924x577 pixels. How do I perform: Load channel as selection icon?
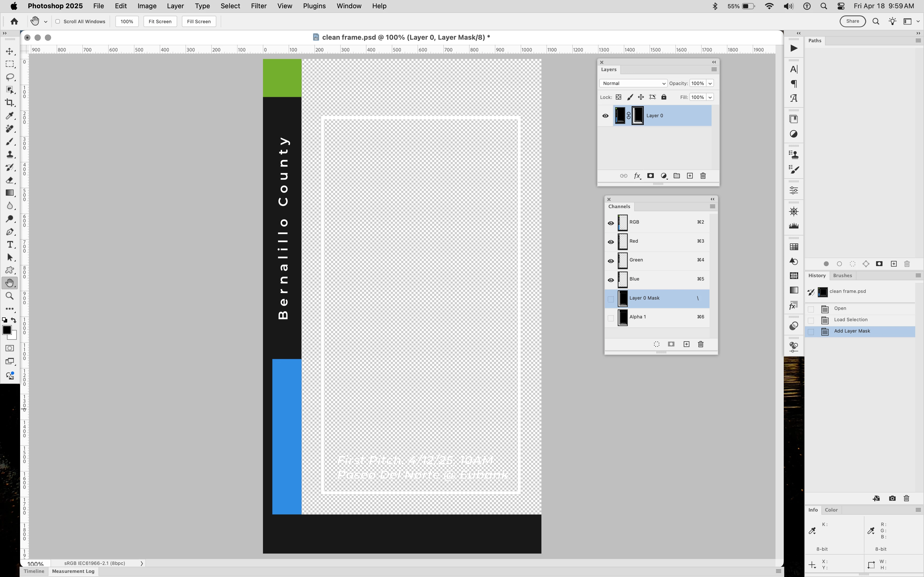(x=656, y=344)
